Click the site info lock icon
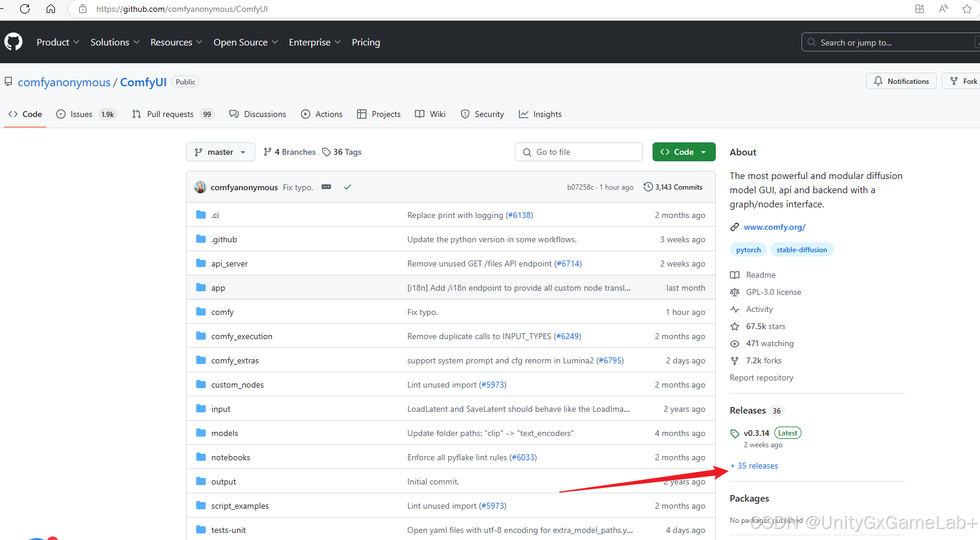 pyautogui.click(x=83, y=9)
